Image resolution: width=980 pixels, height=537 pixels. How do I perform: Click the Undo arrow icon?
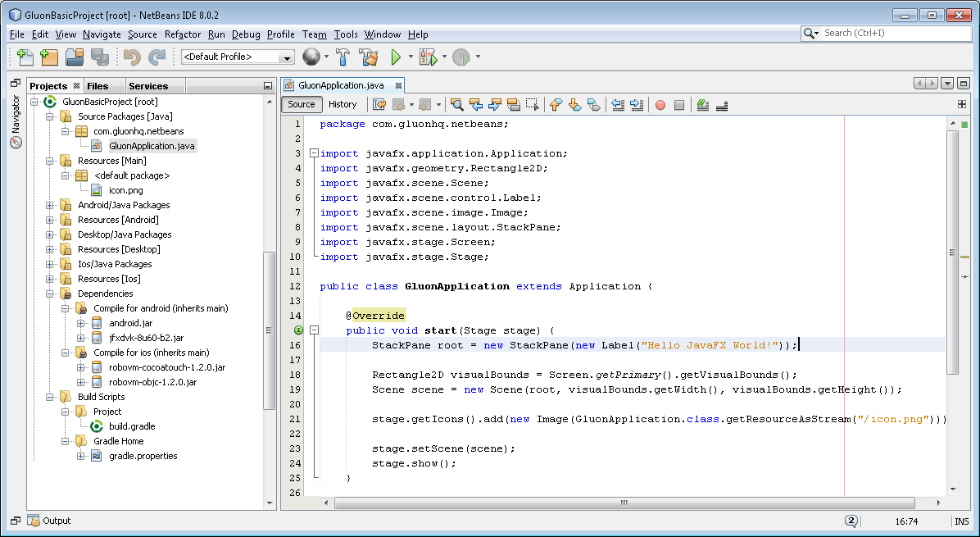click(x=131, y=57)
